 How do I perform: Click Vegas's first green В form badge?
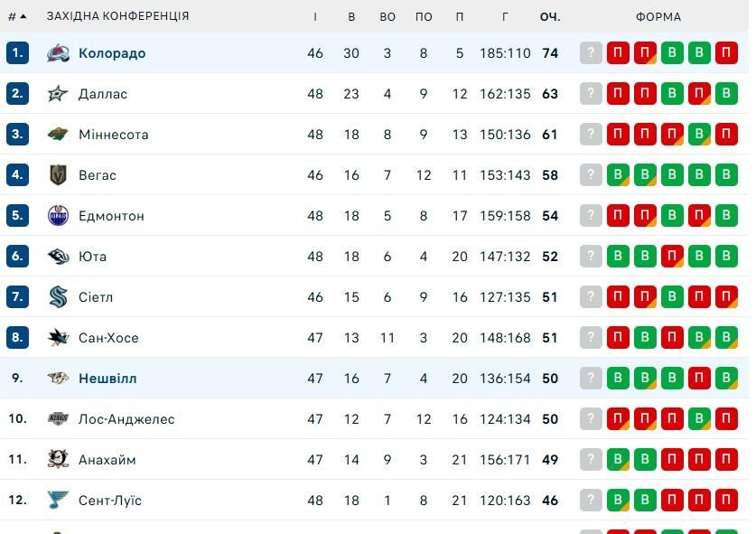click(x=618, y=175)
